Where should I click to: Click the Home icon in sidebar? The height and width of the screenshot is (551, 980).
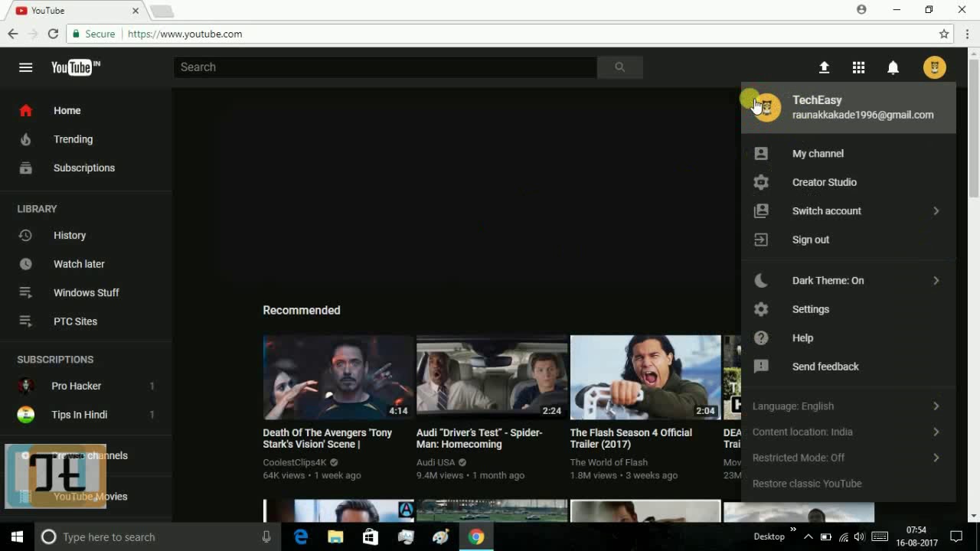(x=25, y=110)
